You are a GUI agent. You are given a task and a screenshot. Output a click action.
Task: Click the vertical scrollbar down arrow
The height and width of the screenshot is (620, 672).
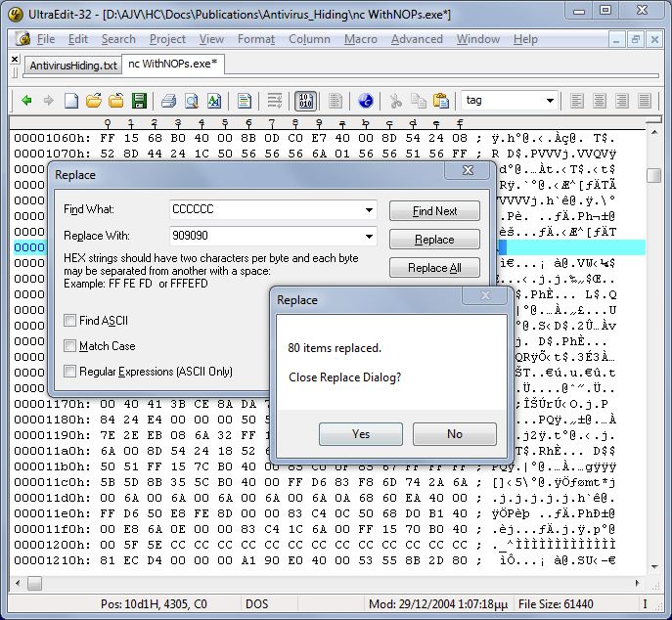(x=654, y=567)
